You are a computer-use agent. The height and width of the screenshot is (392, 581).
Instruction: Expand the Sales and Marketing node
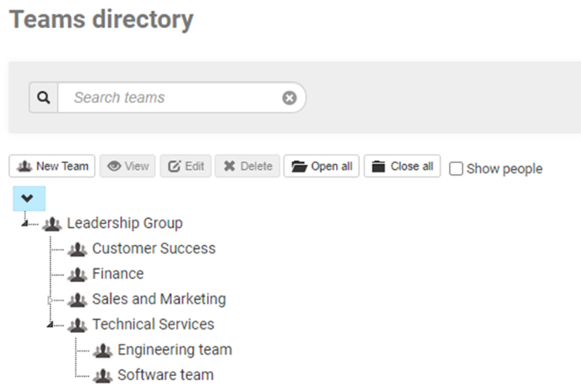(51, 300)
